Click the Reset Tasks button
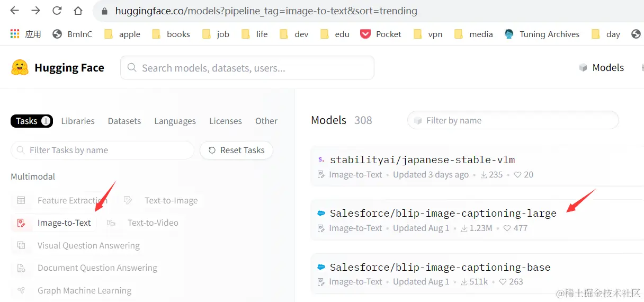Image resolution: width=644 pixels, height=302 pixels. [236, 150]
